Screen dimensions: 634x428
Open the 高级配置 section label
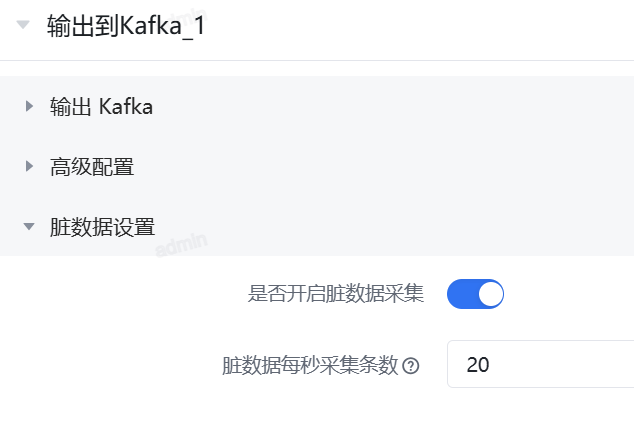click(x=92, y=167)
